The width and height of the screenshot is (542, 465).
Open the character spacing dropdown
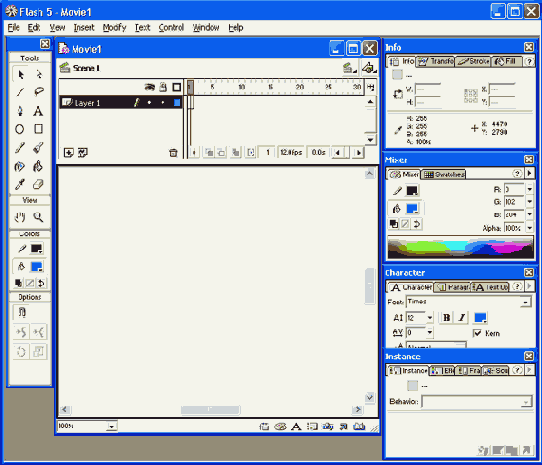click(430, 333)
